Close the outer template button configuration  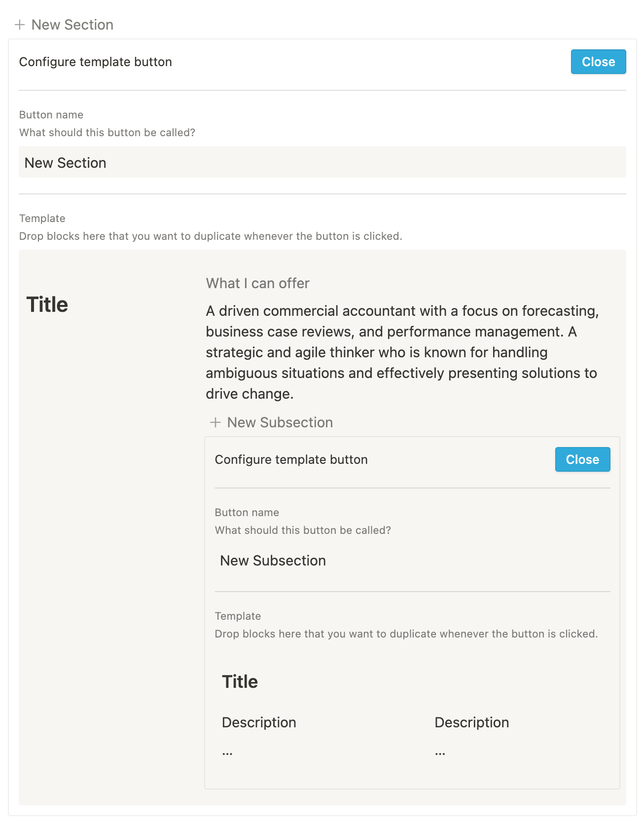598,62
